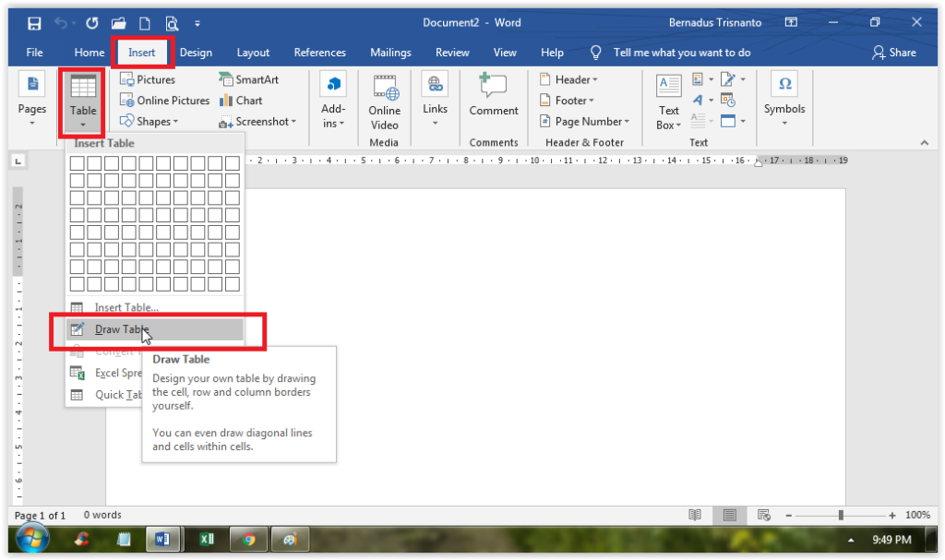The image size is (945, 560).
Task: Open the Header dropdown menu
Action: [x=576, y=80]
